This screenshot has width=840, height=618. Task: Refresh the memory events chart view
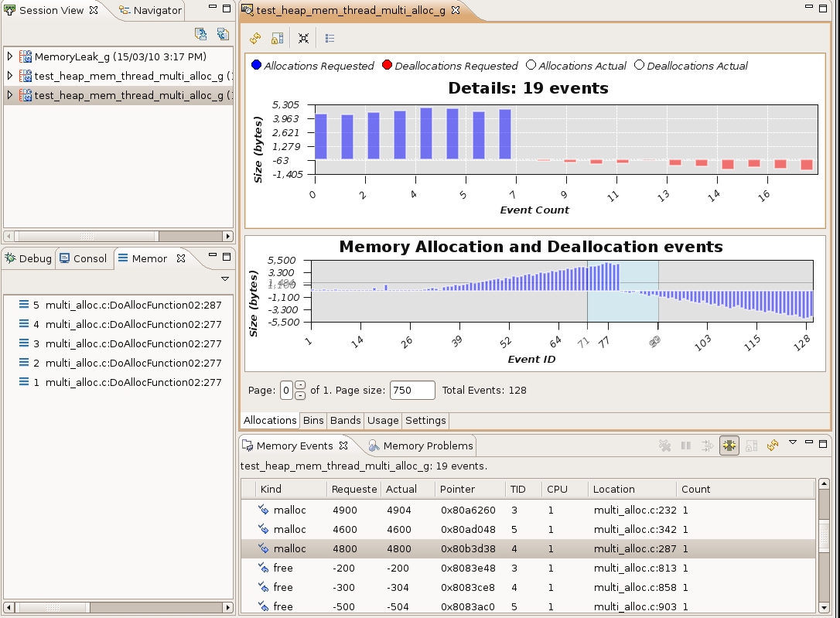tap(254, 37)
